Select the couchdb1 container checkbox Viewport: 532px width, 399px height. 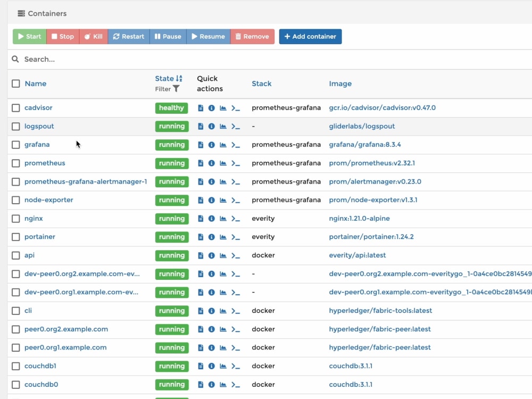[x=15, y=366]
